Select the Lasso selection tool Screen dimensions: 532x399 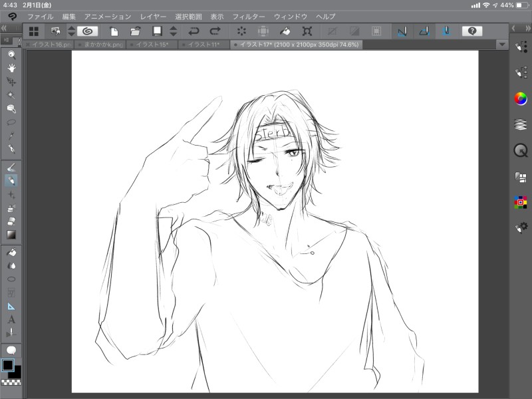tap(11, 122)
